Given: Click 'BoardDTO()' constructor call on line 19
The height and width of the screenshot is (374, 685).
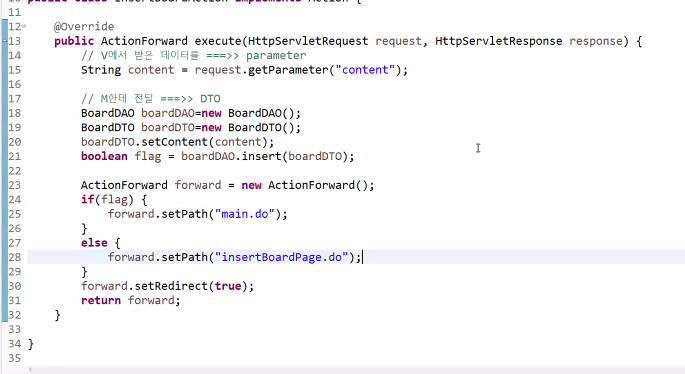Looking at the screenshot, I should pyautogui.click(x=261, y=128).
